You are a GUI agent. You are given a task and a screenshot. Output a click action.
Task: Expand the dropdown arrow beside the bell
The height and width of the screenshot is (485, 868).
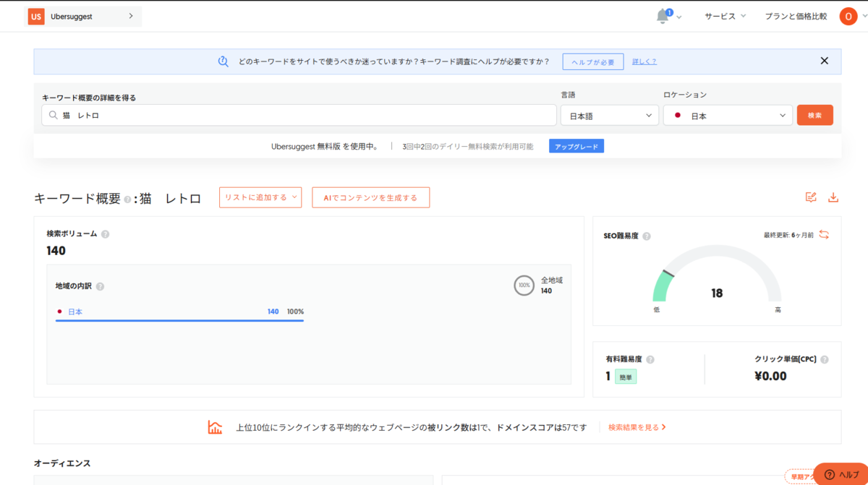679,17
